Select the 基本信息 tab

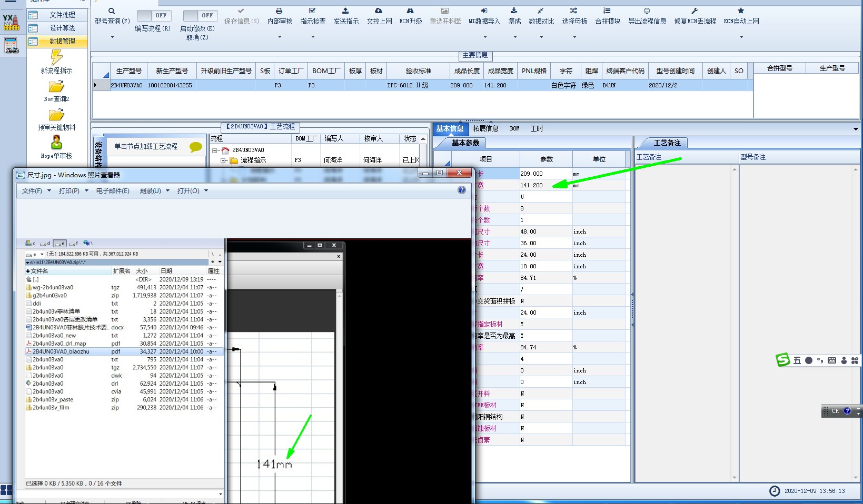point(450,128)
